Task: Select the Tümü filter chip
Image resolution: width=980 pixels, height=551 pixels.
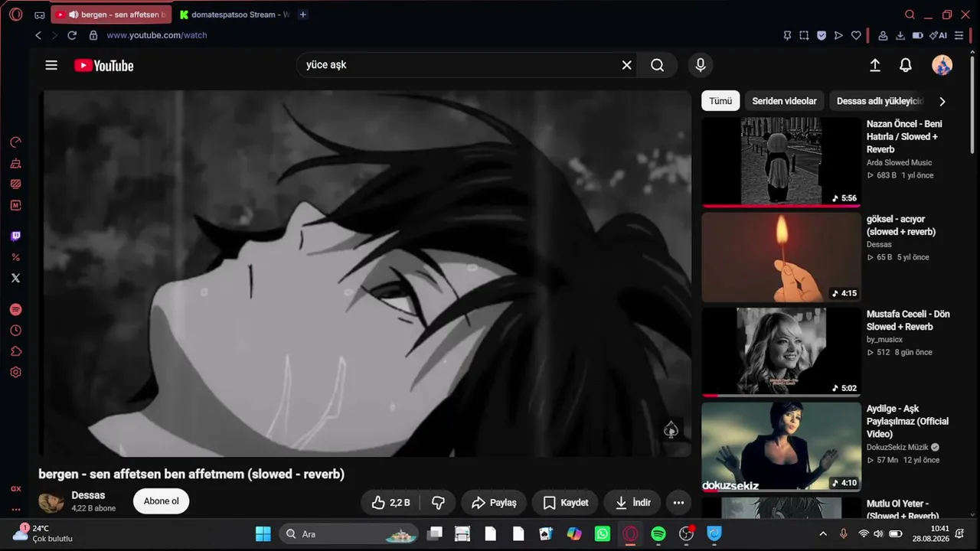Action: [x=720, y=101]
